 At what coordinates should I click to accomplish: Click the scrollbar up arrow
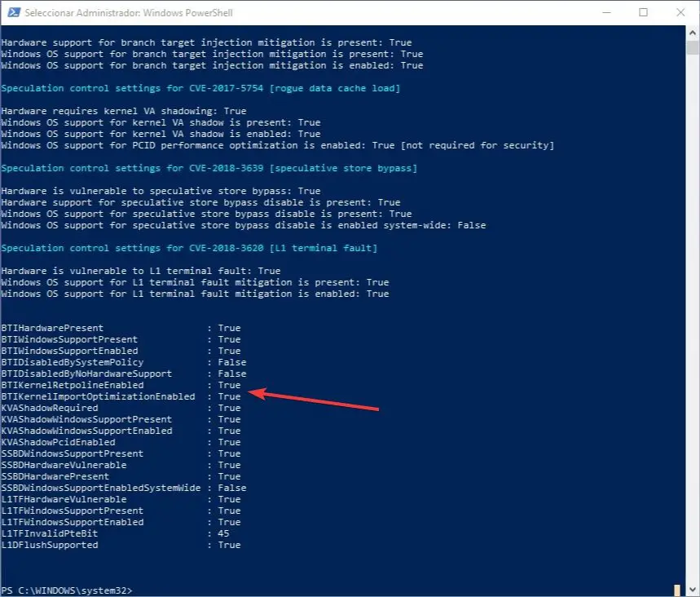693,33
